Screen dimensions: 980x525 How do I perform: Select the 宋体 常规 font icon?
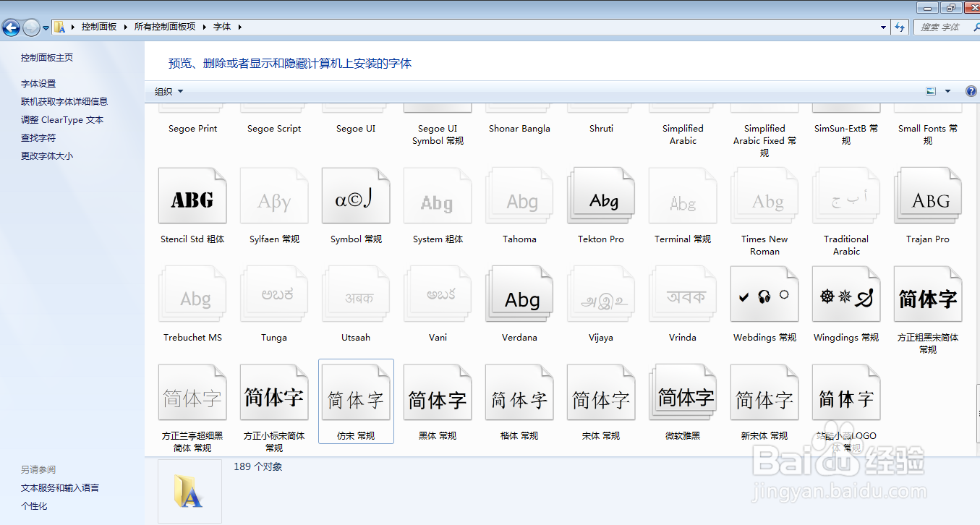[601, 393]
